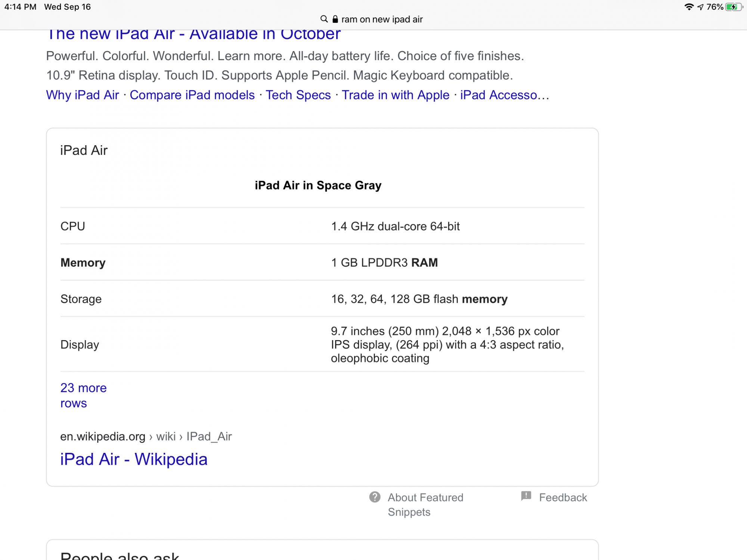Expand the 23 more rows link
The image size is (747, 560).
[84, 395]
